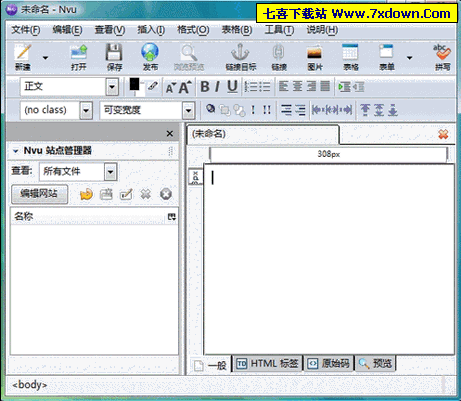Screen dimensions: 461x401
Task: Align text right
Action: coord(311,86)
